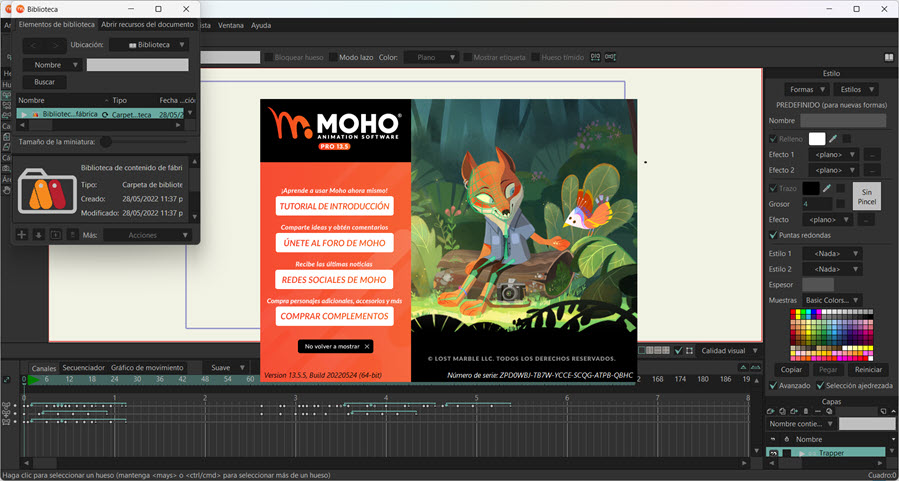The width and height of the screenshot is (899, 481).
Task: Open the Nombre search filter dropdown in Biblioteca
Action: coord(52,65)
